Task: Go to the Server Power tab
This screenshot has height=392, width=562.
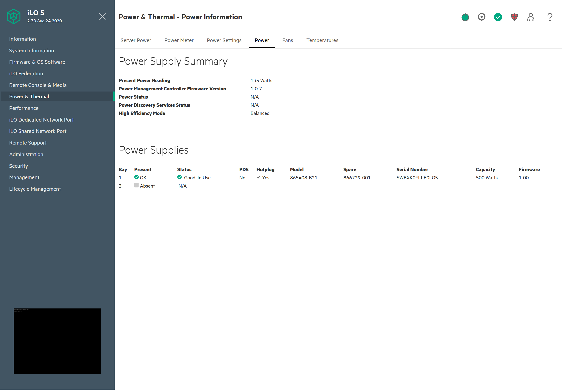Action: [136, 40]
